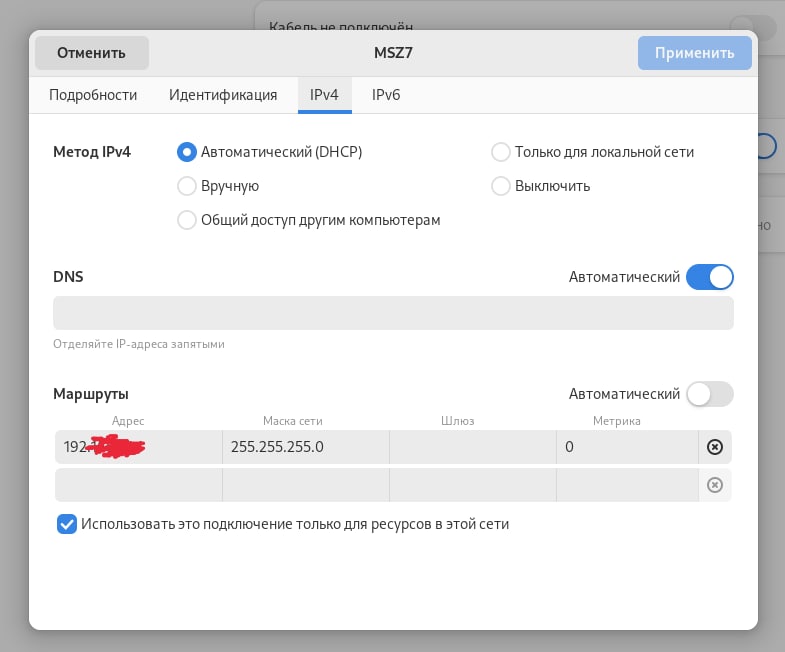Click the DNS servers input field

click(393, 313)
